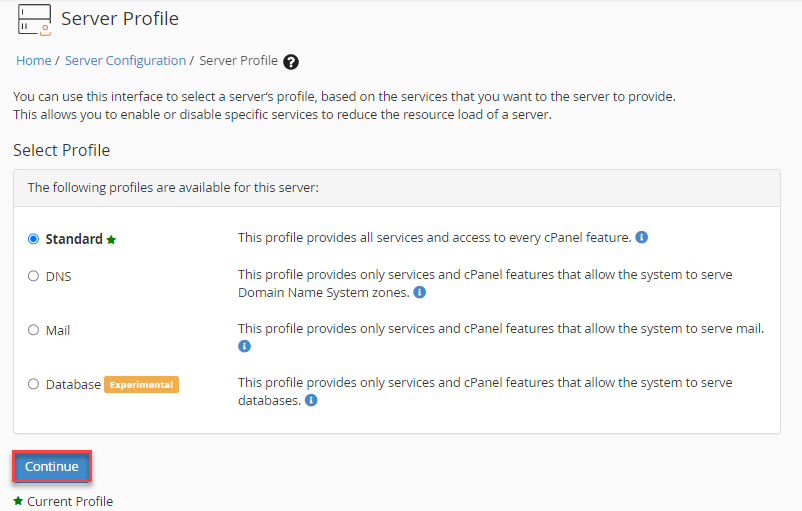This screenshot has height=511, width=802.
Task: Select the Mail profile radio button
Action: 34,330
